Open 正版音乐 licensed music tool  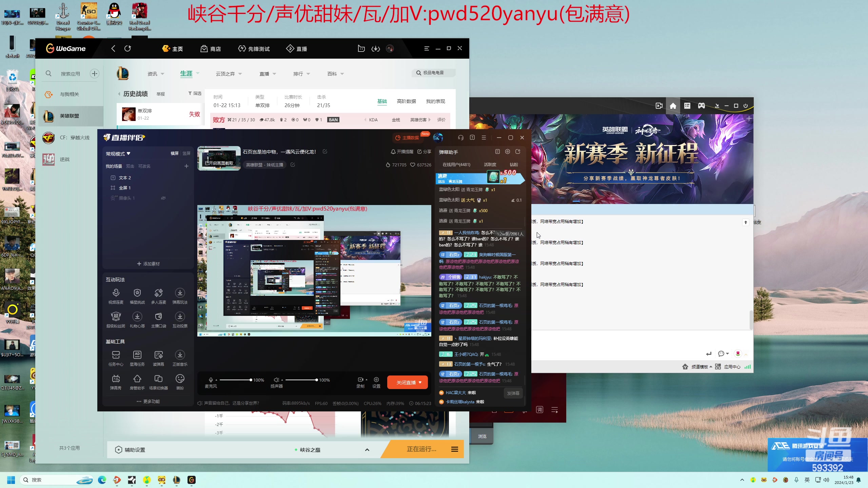[x=180, y=358]
